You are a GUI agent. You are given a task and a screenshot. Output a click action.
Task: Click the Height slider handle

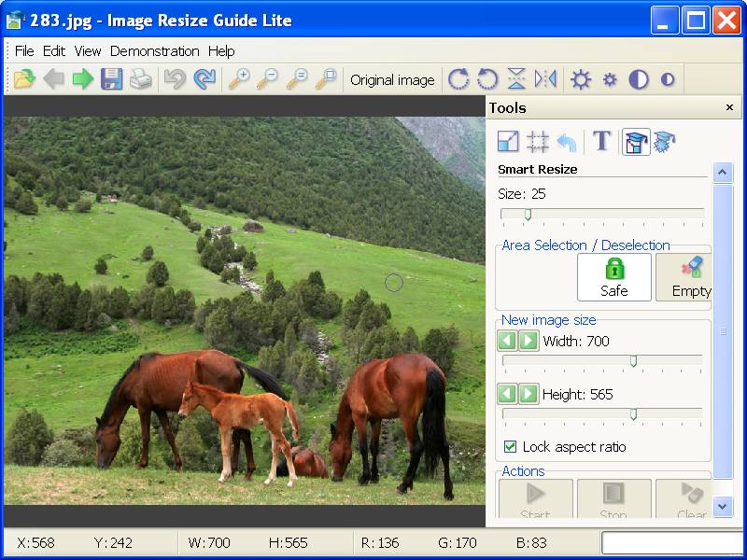(x=634, y=414)
